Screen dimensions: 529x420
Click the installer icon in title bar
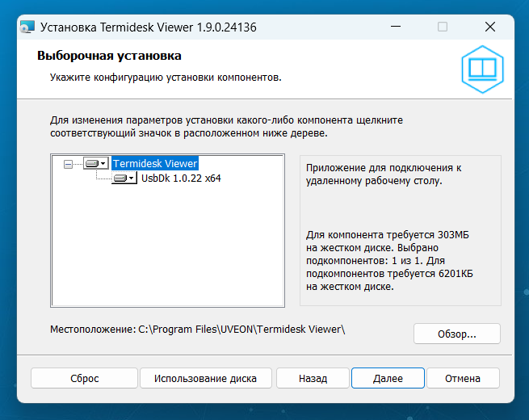tap(27, 27)
